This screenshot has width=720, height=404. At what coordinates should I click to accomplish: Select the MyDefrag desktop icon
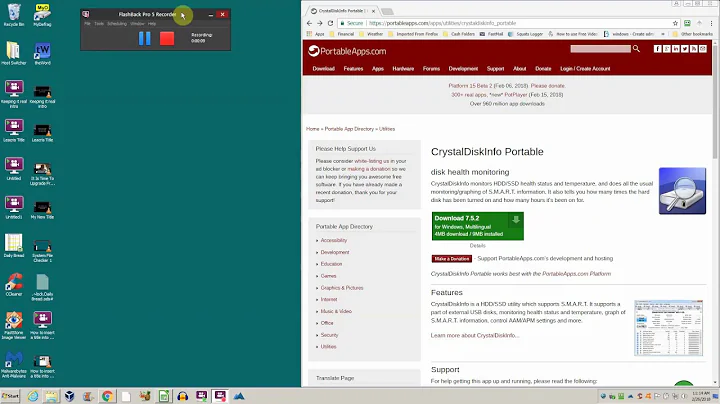(x=42, y=15)
